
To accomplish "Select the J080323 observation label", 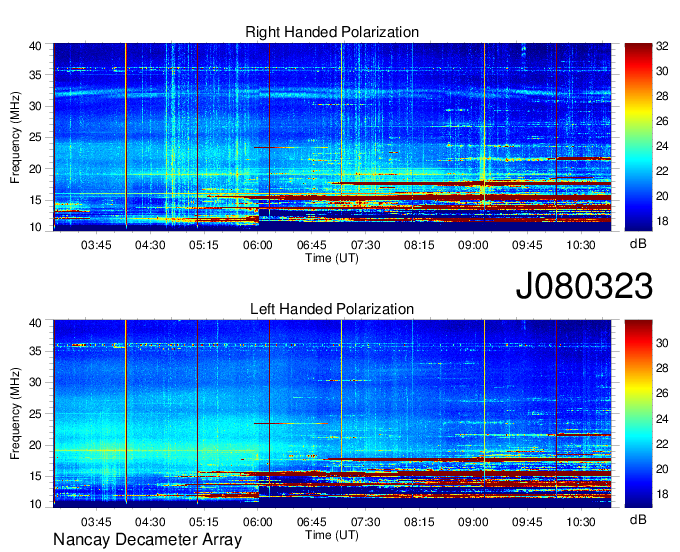I will coord(584,286).
